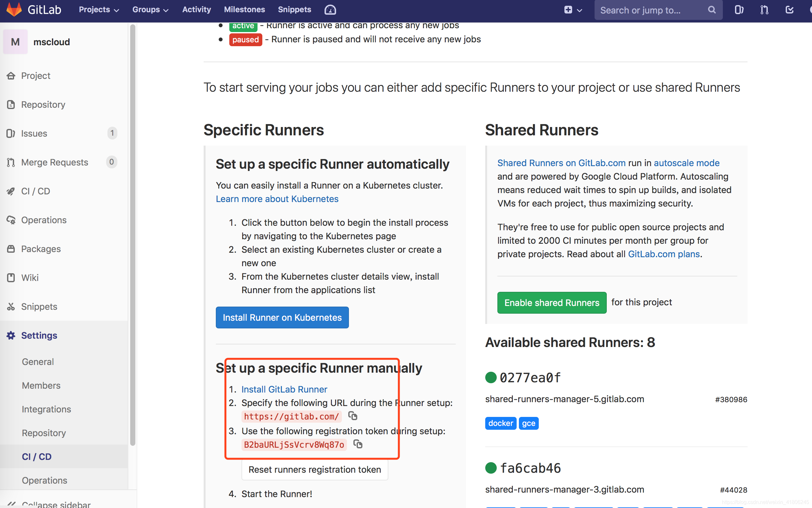Open Settings label in sidebar
The height and width of the screenshot is (508, 812).
click(x=39, y=335)
